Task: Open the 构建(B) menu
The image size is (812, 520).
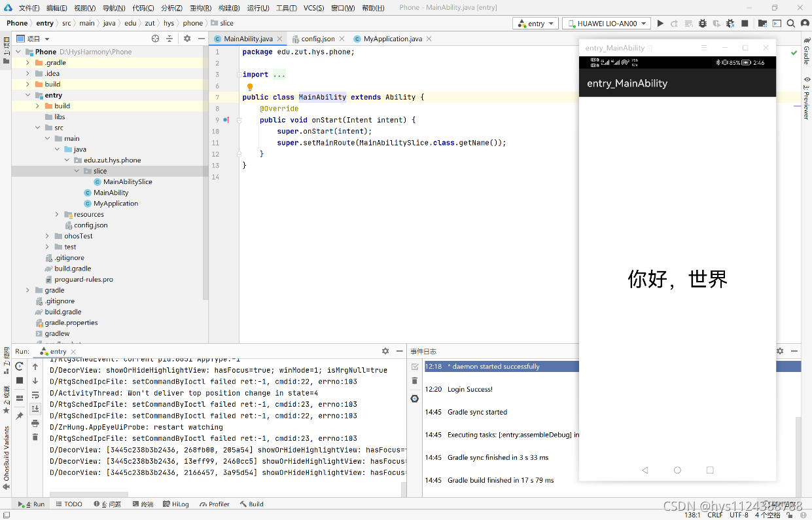Action: click(228, 8)
